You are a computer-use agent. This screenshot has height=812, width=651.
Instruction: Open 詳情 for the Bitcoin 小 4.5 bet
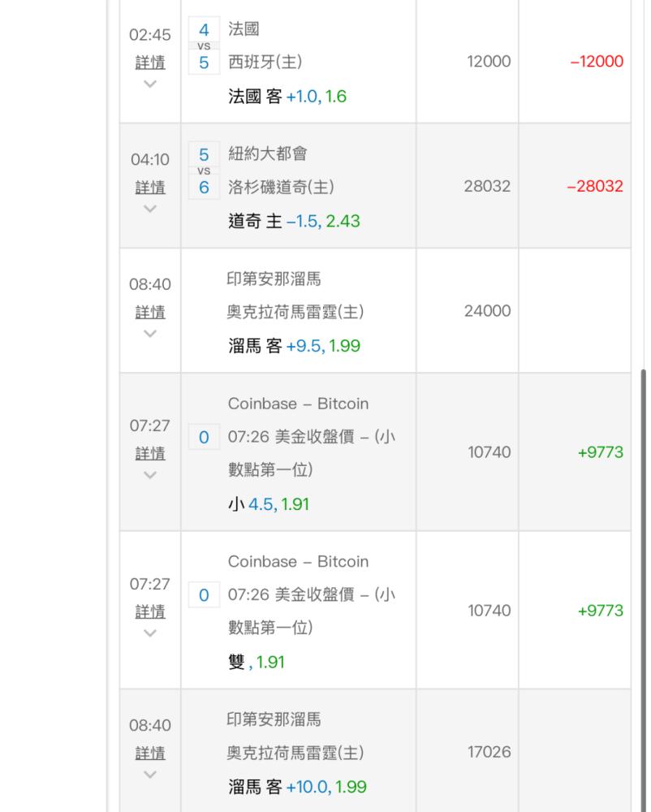(150, 454)
